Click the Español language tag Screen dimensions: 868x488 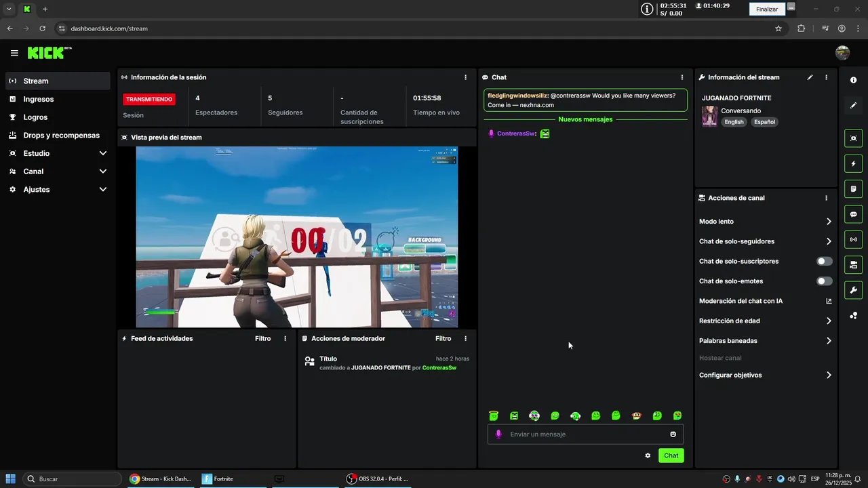click(x=764, y=122)
